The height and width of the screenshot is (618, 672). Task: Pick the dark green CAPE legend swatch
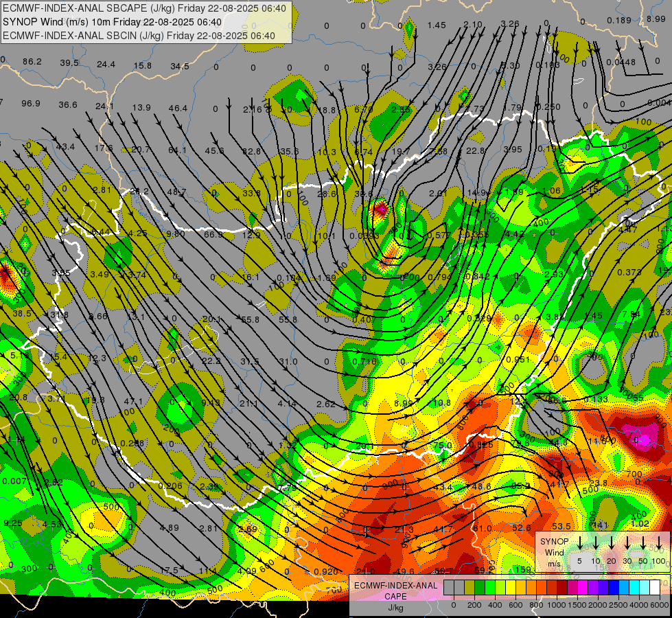[480, 588]
